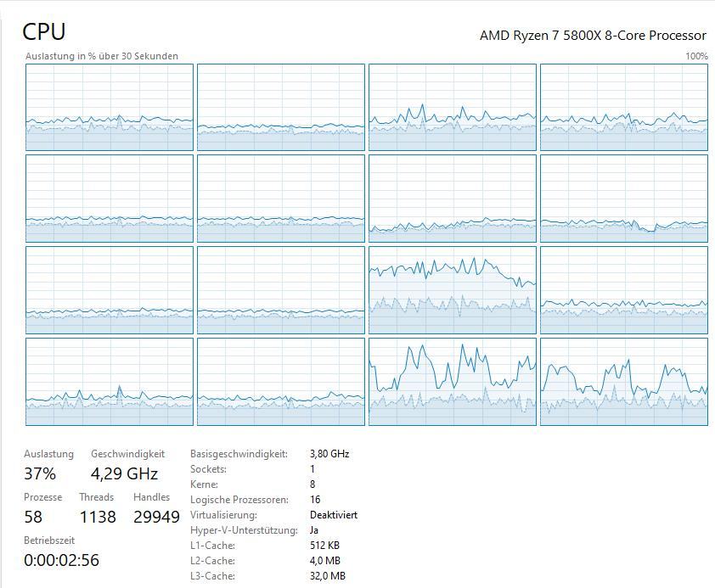715x588 pixels.
Task: Click the Virtualisierung 'Deaktiviert' value
Action: [x=333, y=515]
